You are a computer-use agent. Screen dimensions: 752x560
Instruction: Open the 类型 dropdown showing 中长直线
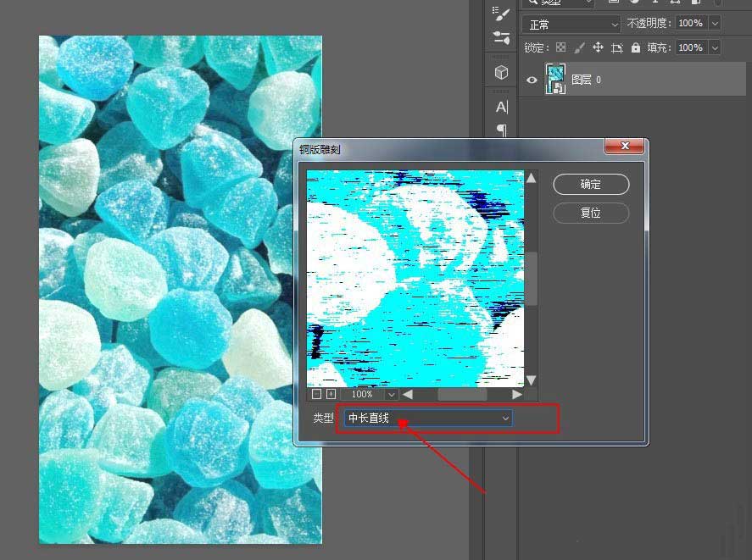click(x=428, y=418)
